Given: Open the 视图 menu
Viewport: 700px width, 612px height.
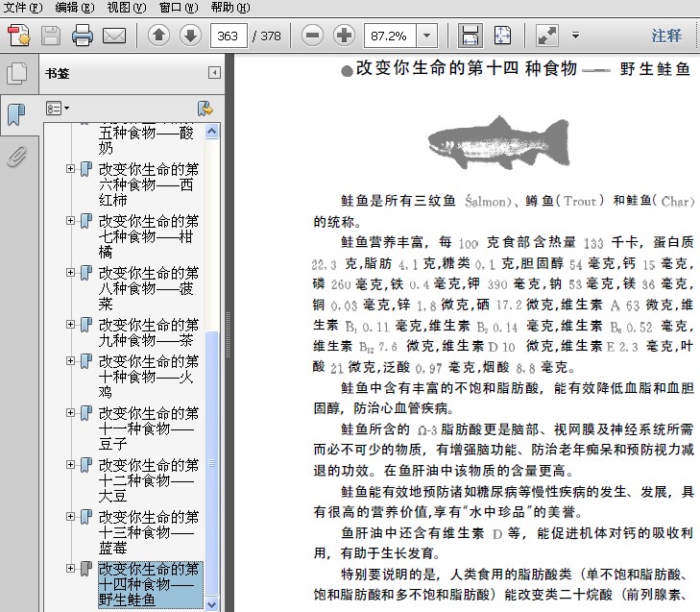Looking at the screenshot, I should pos(126,7).
